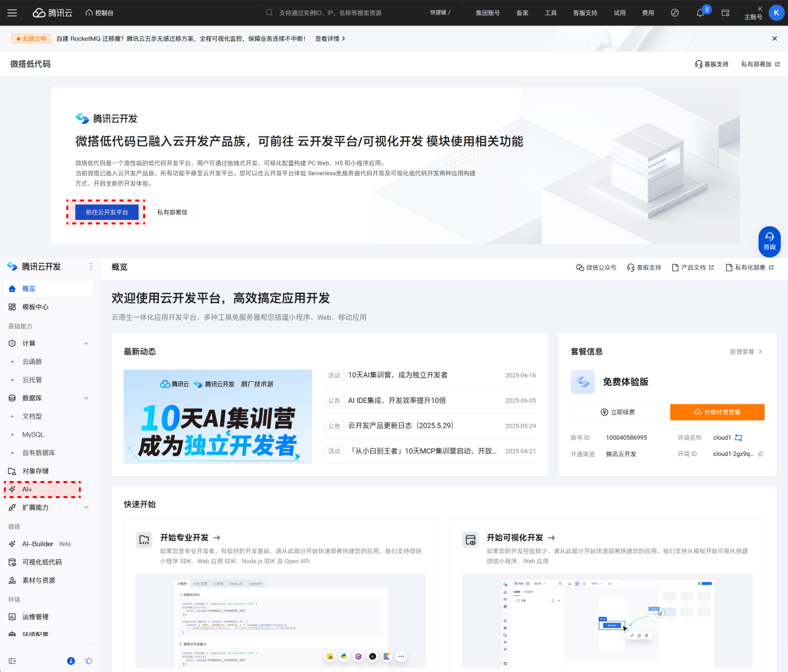Viewport: 788px width, 672px height.
Task: Open the floating 咨询 chat button
Action: coord(770,241)
